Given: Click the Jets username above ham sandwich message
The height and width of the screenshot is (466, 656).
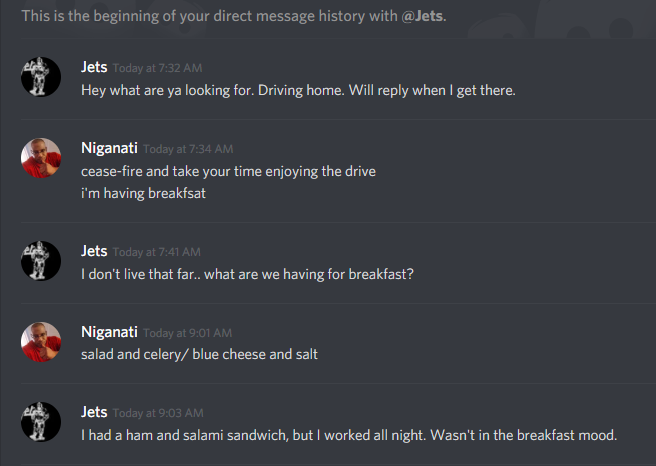Looking at the screenshot, I should tap(94, 412).
